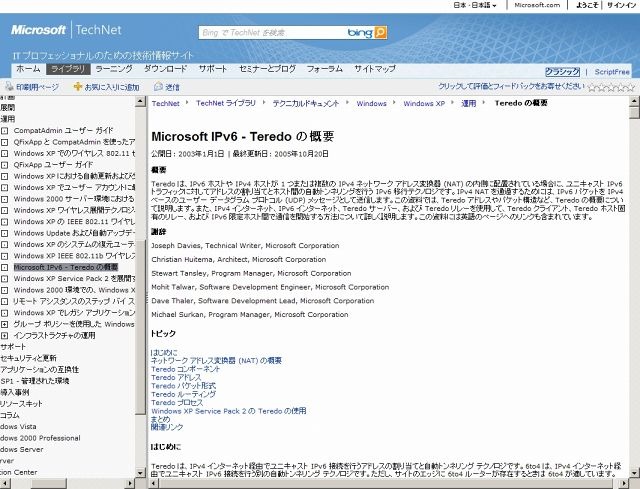The image size is (640, 489).
Task: Expand the QFixApp ユーザー ガイド node box
Action: [x=4, y=165]
